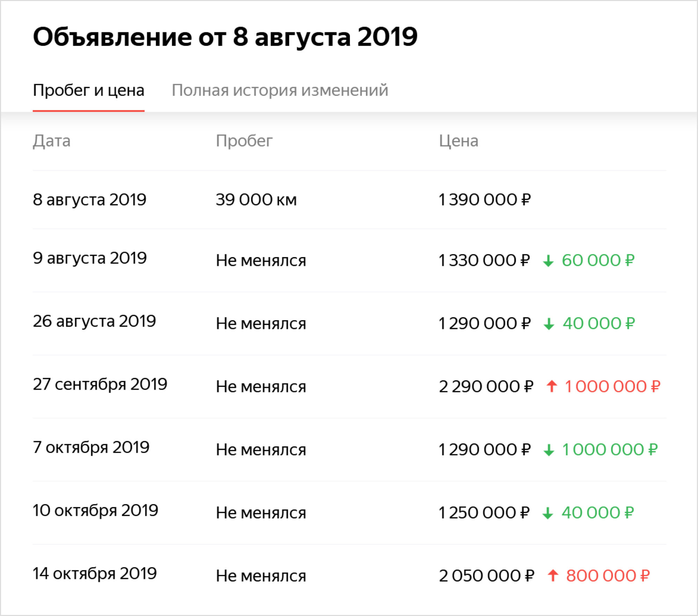Image resolution: width=698 pixels, height=616 pixels.
Task: Click red up arrow beside 800 000 ₽
Action: pos(553,575)
